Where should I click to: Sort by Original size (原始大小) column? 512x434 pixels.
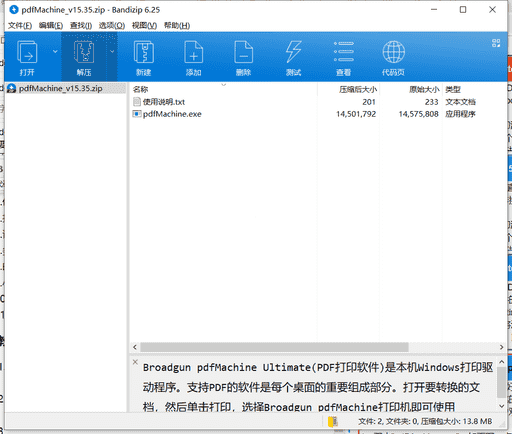(424, 89)
